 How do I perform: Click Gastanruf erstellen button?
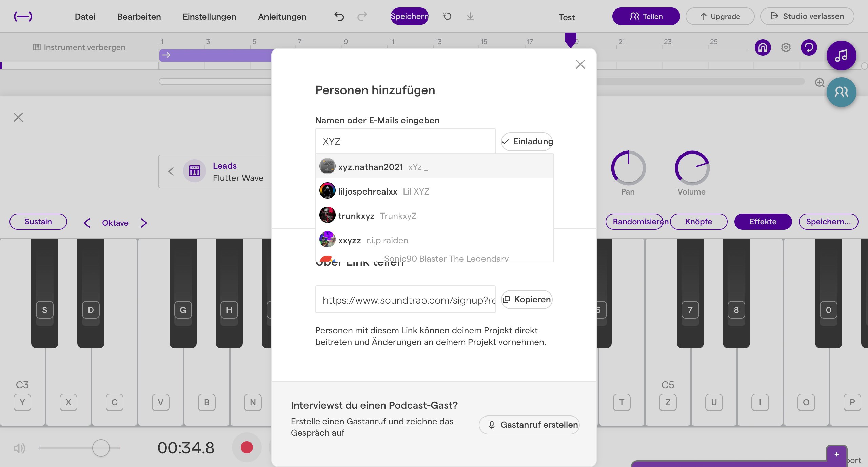click(529, 425)
